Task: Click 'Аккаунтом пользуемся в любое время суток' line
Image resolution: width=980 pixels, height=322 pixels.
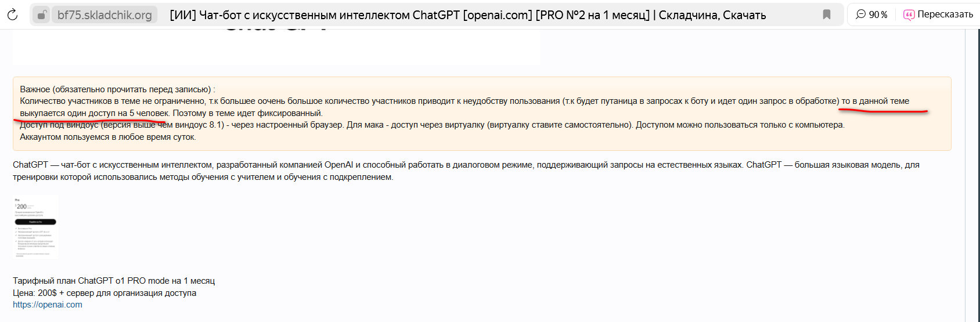Action: click(x=108, y=137)
